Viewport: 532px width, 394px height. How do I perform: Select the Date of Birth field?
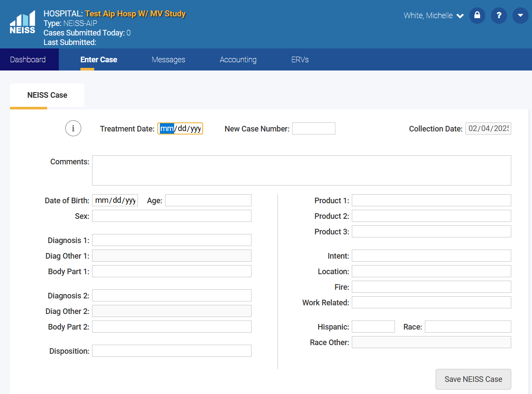115,200
